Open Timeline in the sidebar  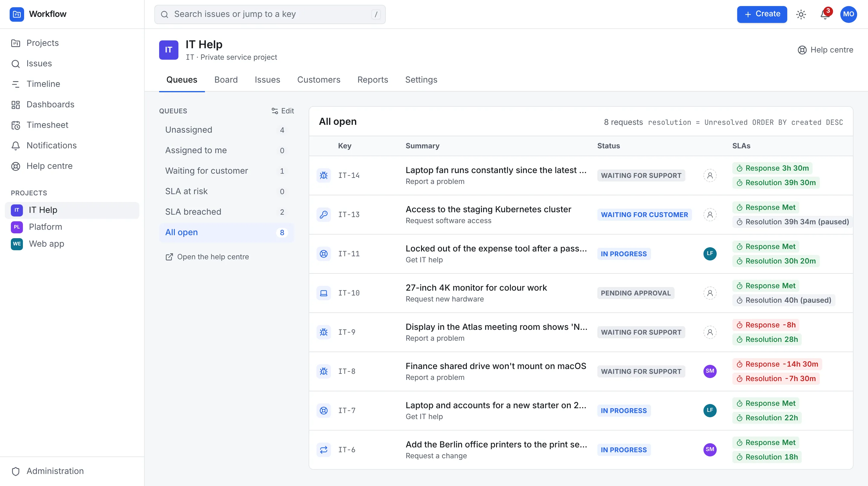tap(72, 84)
